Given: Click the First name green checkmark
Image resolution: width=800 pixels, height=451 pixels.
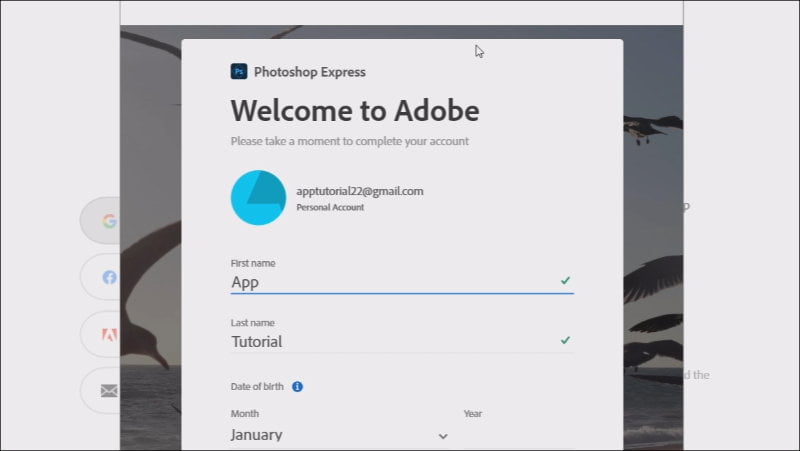Looking at the screenshot, I should tap(565, 280).
